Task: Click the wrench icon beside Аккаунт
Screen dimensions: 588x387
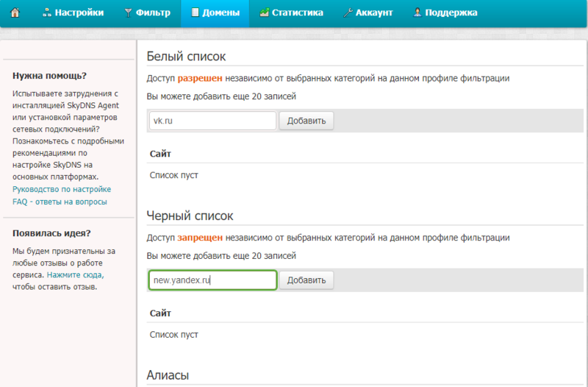Action: pos(348,13)
